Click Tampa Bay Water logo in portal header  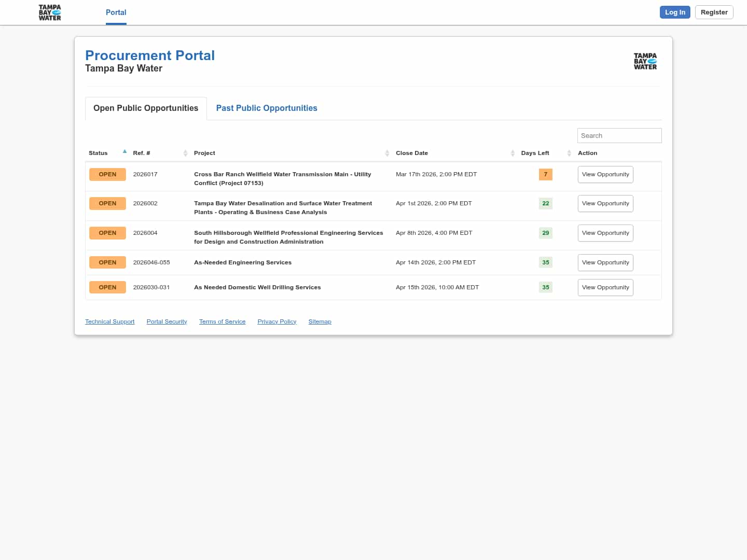[x=645, y=61]
